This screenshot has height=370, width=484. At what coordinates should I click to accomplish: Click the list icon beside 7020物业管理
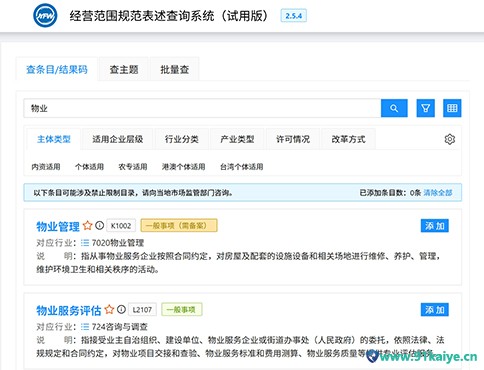click(x=85, y=243)
